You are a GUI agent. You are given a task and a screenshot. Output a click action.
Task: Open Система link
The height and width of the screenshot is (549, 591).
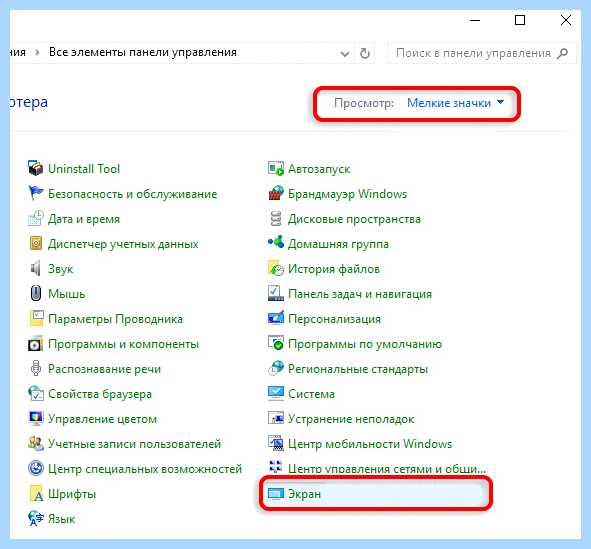click(312, 394)
